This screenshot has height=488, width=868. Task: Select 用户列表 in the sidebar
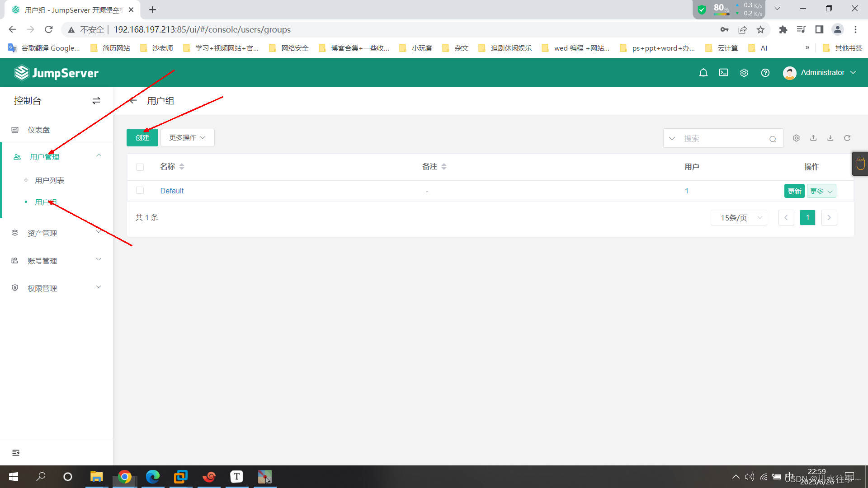pos(50,180)
